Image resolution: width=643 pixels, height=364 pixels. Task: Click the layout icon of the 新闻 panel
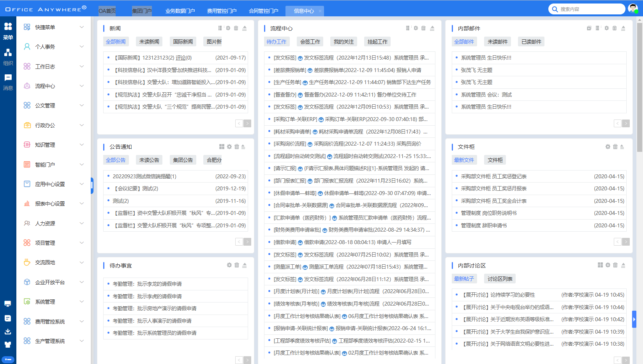pos(220,28)
